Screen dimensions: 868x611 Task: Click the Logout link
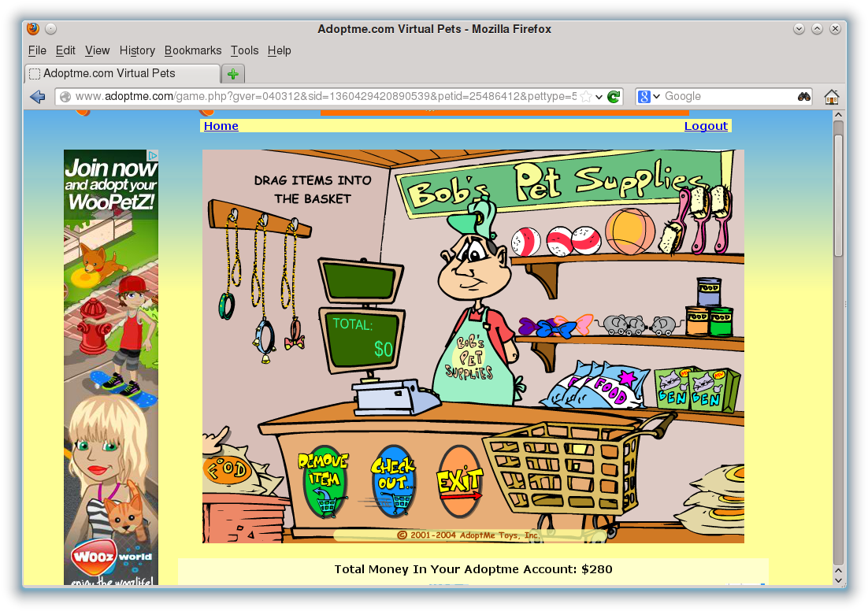[x=706, y=126]
